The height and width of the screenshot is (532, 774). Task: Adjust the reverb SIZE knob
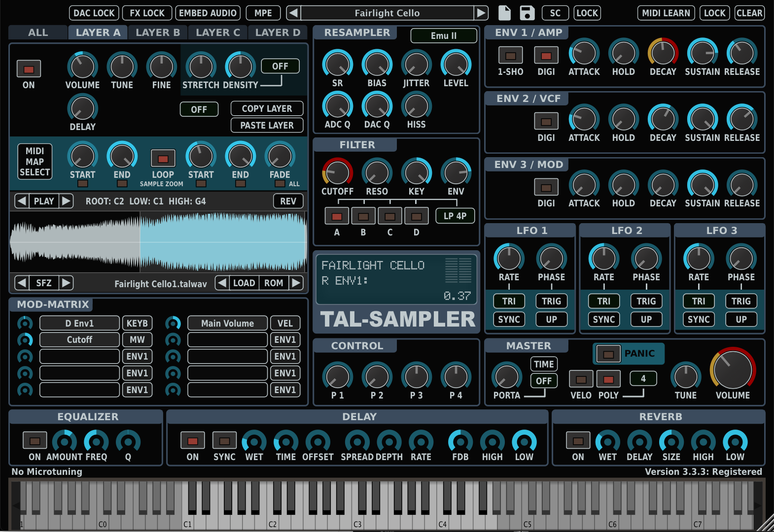pos(671,441)
